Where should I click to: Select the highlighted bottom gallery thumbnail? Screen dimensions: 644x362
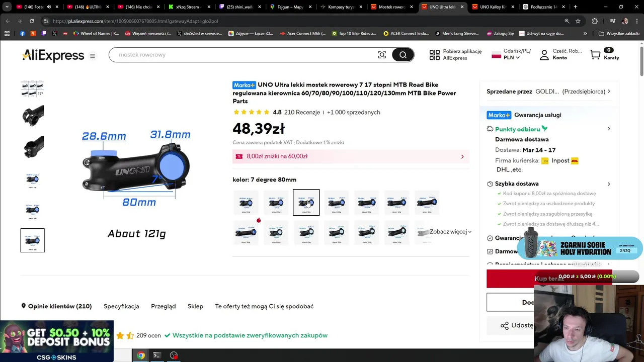[32, 240]
